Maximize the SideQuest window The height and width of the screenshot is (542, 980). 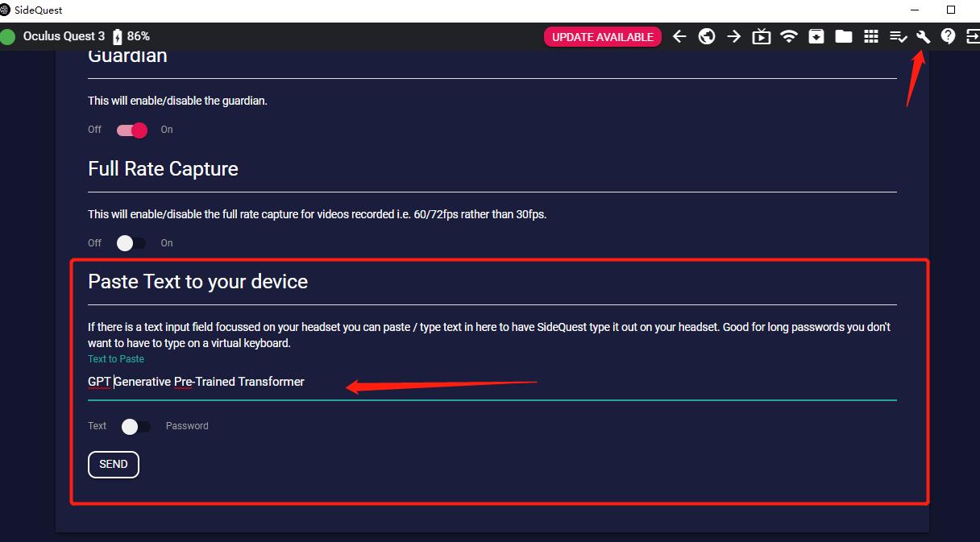tap(951, 10)
